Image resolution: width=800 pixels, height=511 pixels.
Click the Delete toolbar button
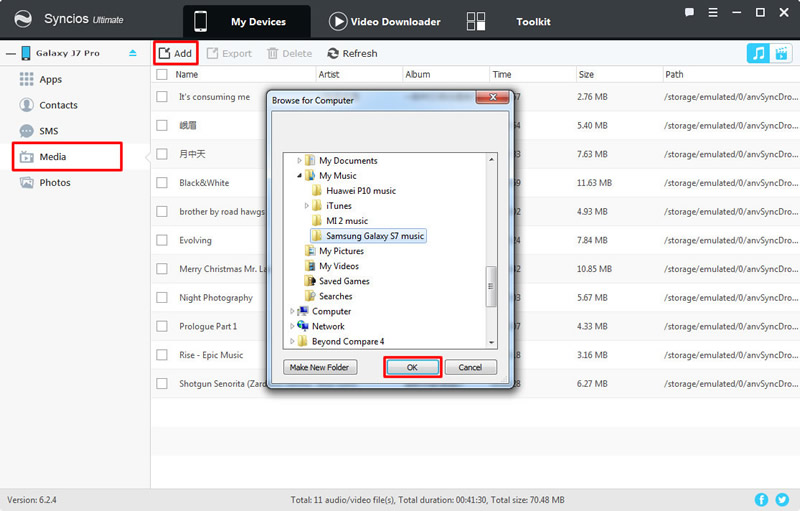click(290, 53)
